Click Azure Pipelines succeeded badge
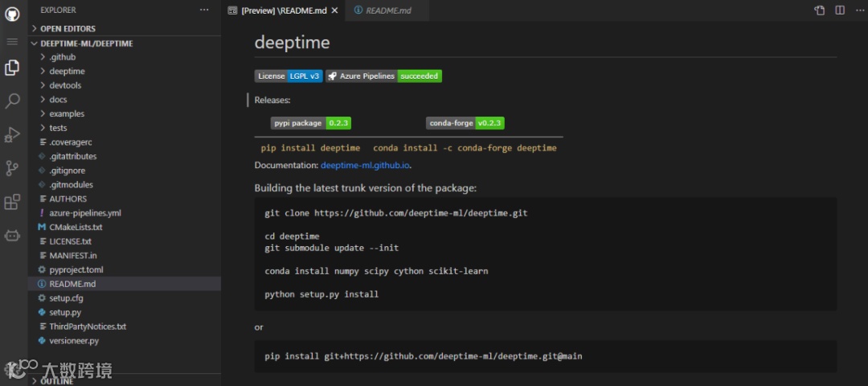The height and width of the screenshot is (386, 868). pyautogui.click(x=383, y=76)
